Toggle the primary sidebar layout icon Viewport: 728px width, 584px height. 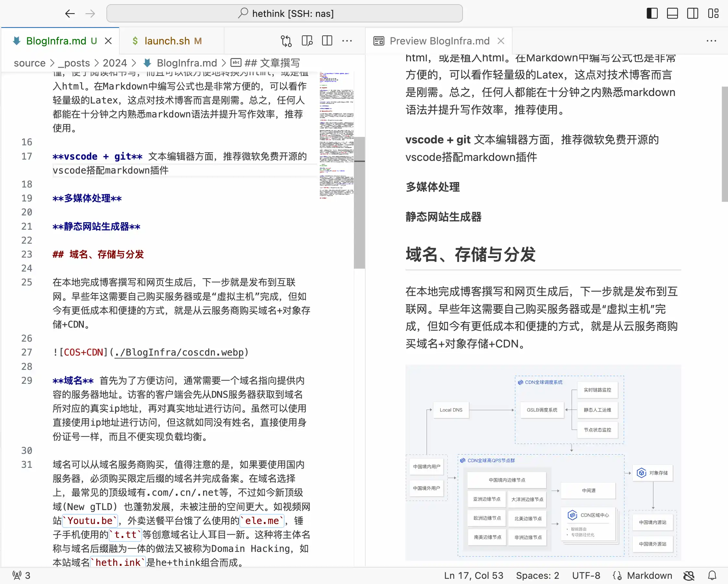[652, 14]
